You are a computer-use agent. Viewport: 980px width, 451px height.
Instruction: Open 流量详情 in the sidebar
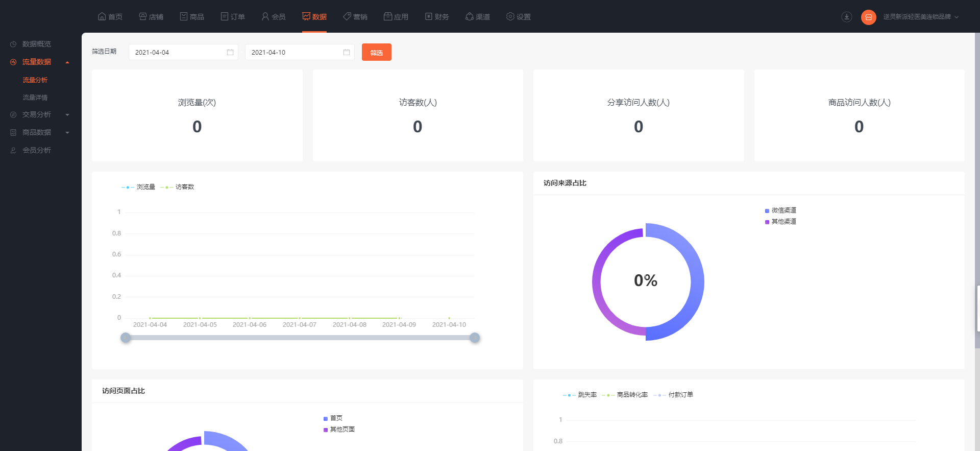[35, 98]
